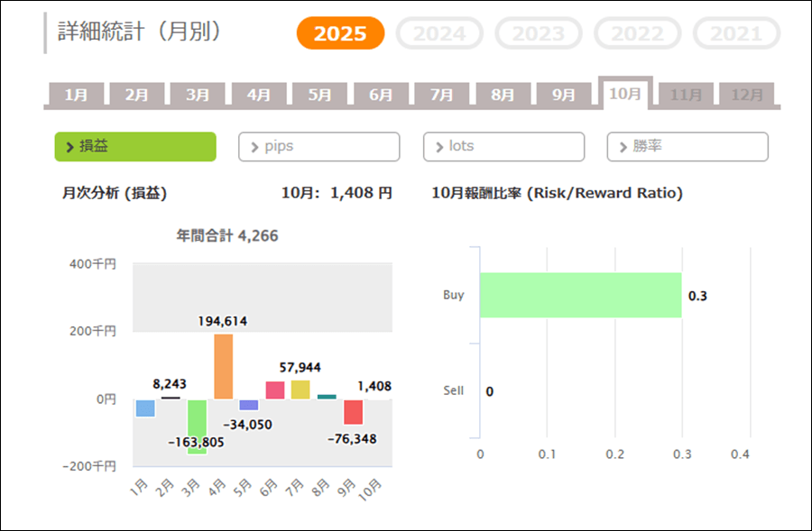Show the 勝率 win rate view
Screen dimensions: 812x531
687,146
